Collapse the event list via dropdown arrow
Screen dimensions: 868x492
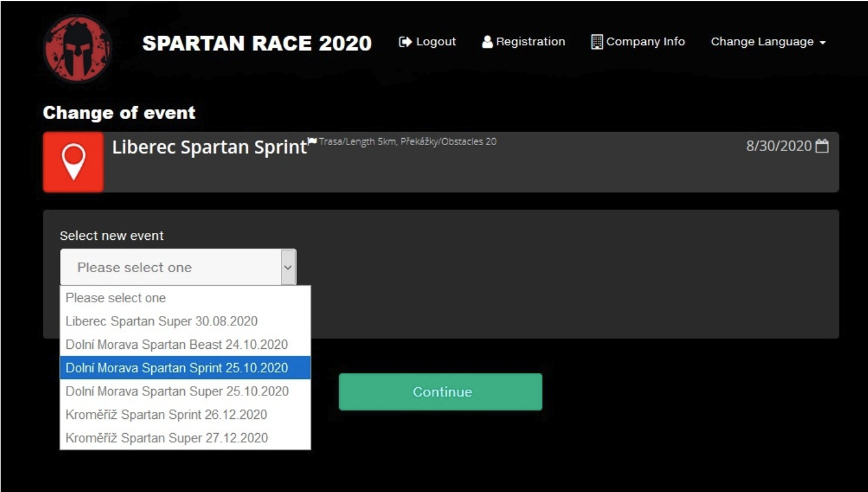point(288,267)
